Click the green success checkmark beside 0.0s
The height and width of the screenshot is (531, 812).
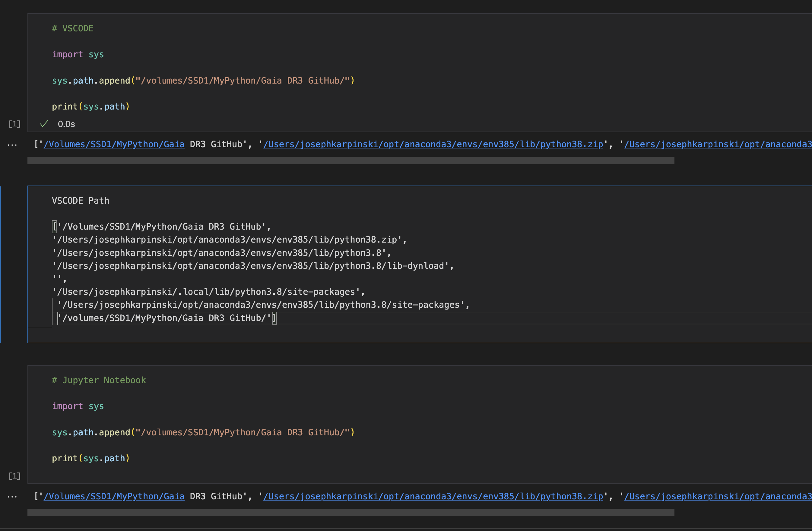pos(44,124)
